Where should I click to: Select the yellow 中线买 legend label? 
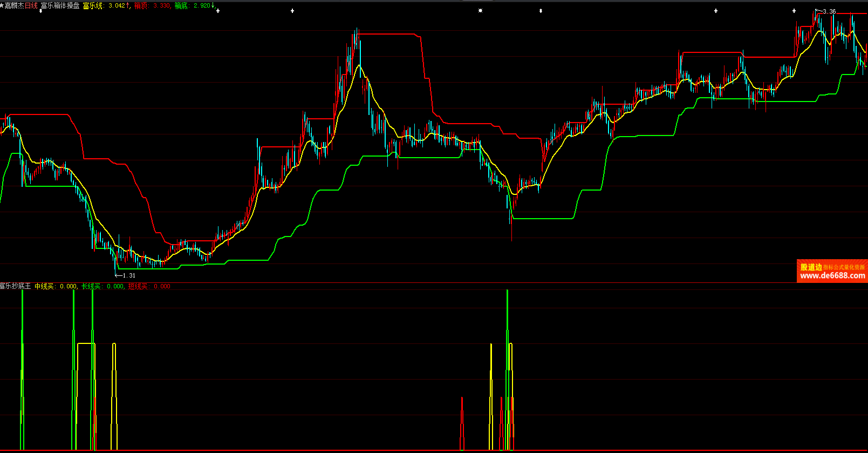click(44, 286)
